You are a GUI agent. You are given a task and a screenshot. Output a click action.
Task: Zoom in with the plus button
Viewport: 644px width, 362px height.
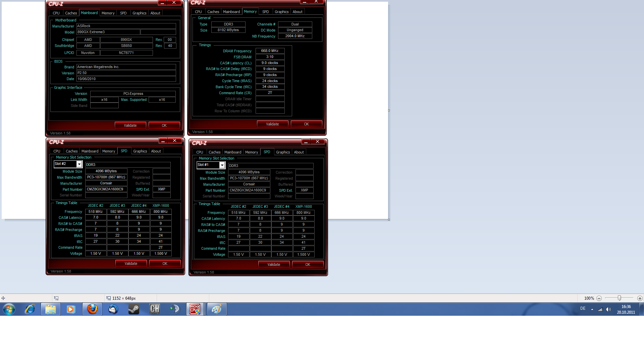pos(640,298)
